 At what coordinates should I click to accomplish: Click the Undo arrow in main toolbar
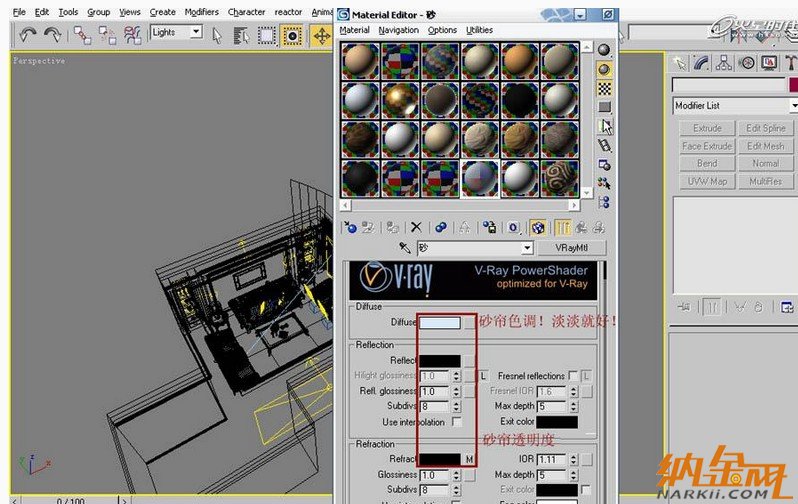coord(27,34)
